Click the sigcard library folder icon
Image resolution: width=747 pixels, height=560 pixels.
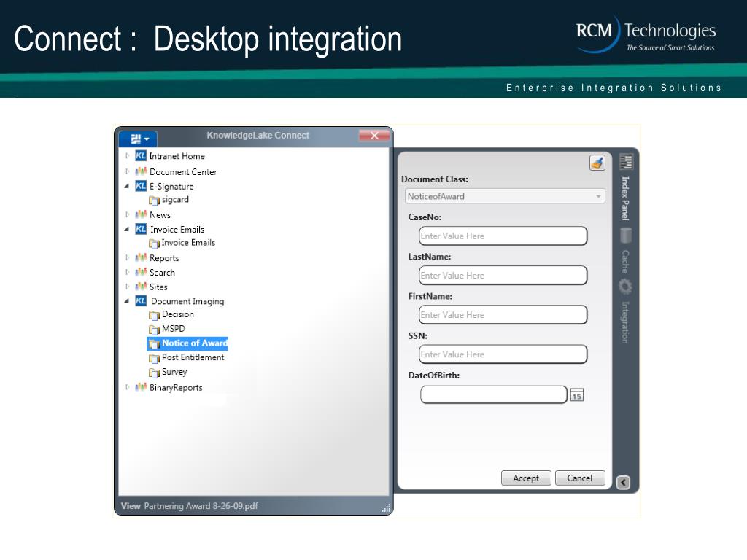pyautogui.click(x=154, y=201)
